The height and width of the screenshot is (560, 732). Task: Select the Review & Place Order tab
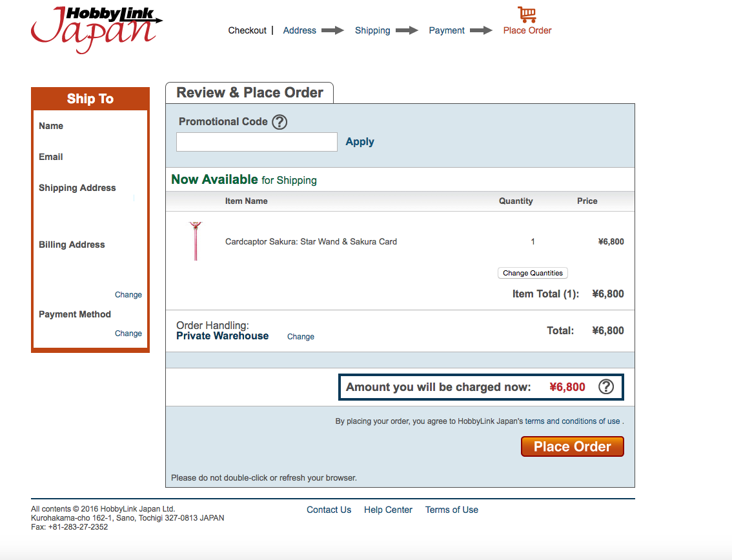coord(250,92)
